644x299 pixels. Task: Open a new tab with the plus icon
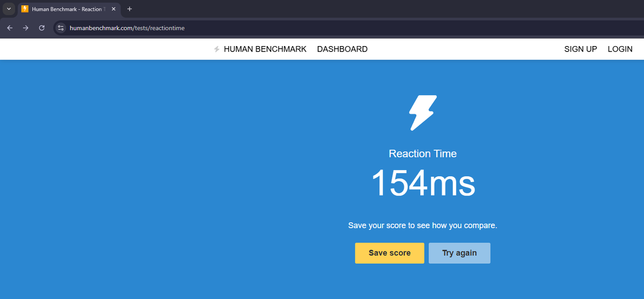coord(129,9)
